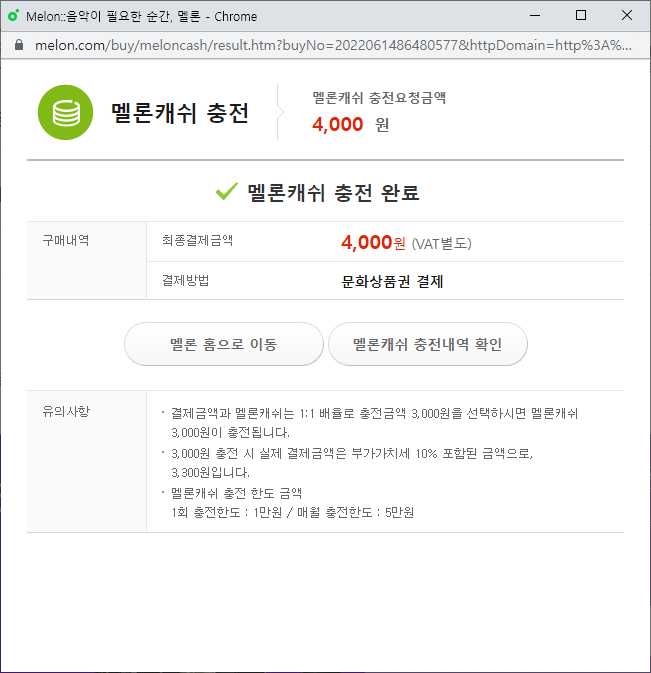
Task: Click the 멜론캐쉬 충전요청금액 label
Action: [x=379, y=97]
